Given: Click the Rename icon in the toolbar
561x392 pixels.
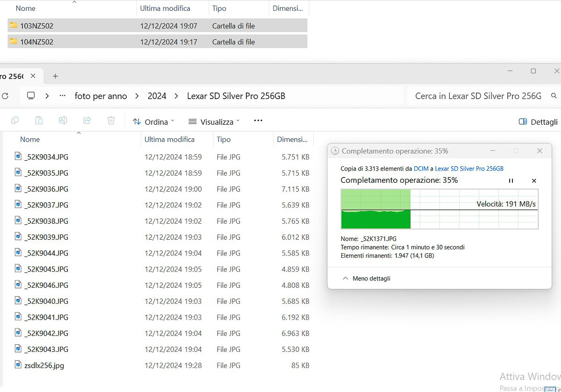Looking at the screenshot, I should point(63,121).
